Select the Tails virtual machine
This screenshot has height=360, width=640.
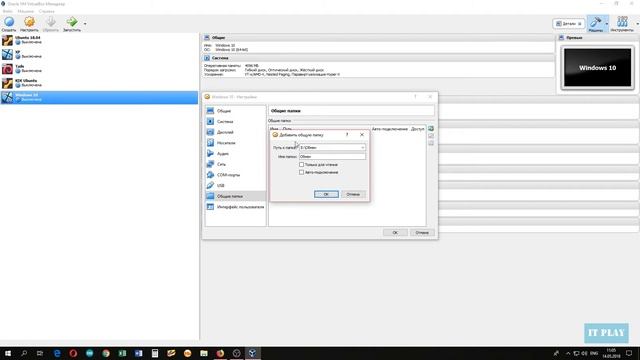99,69
